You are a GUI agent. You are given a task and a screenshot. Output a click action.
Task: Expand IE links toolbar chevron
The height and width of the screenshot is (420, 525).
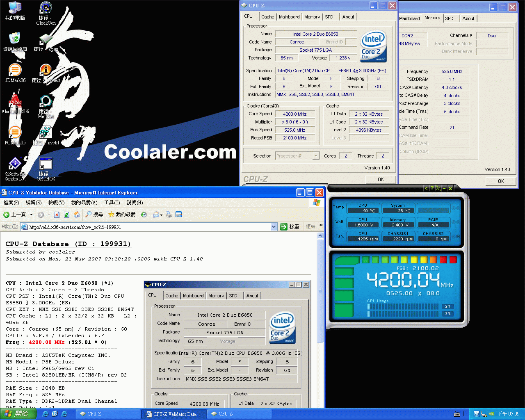(321, 225)
